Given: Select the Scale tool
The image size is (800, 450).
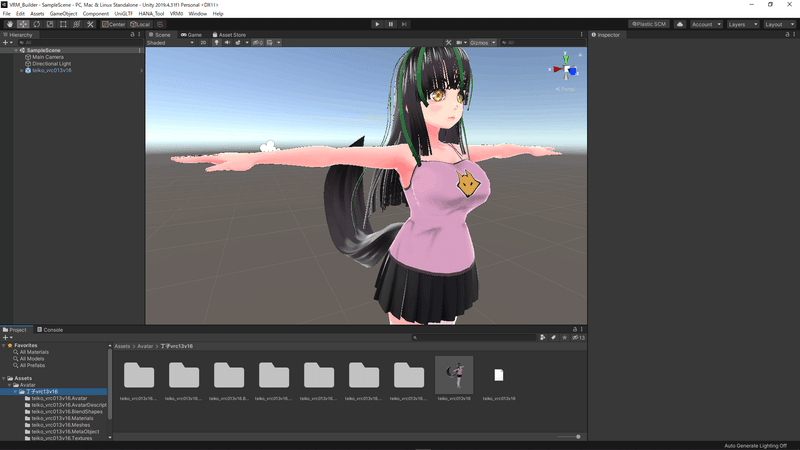Looking at the screenshot, I should (49, 24).
